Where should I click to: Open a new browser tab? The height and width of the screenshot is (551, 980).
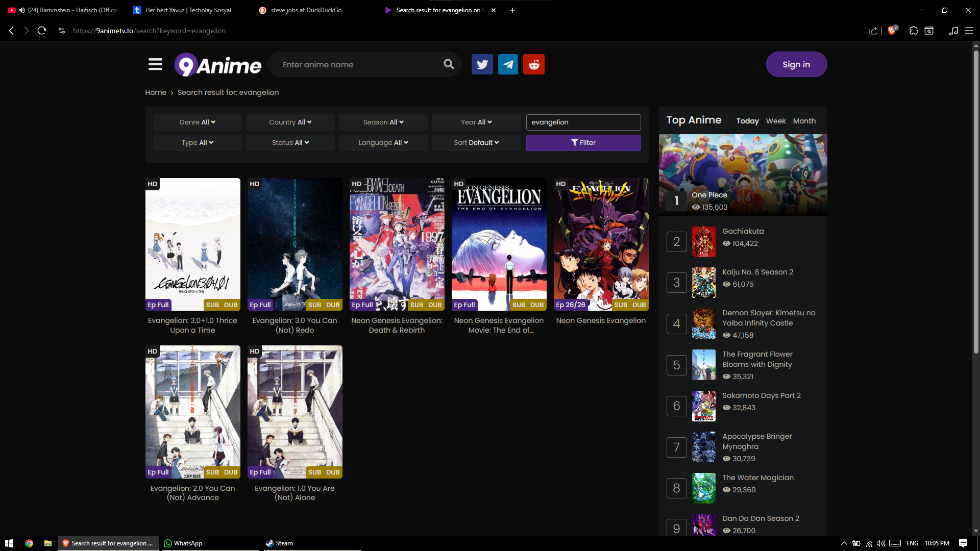pyautogui.click(x=512, y=10)
